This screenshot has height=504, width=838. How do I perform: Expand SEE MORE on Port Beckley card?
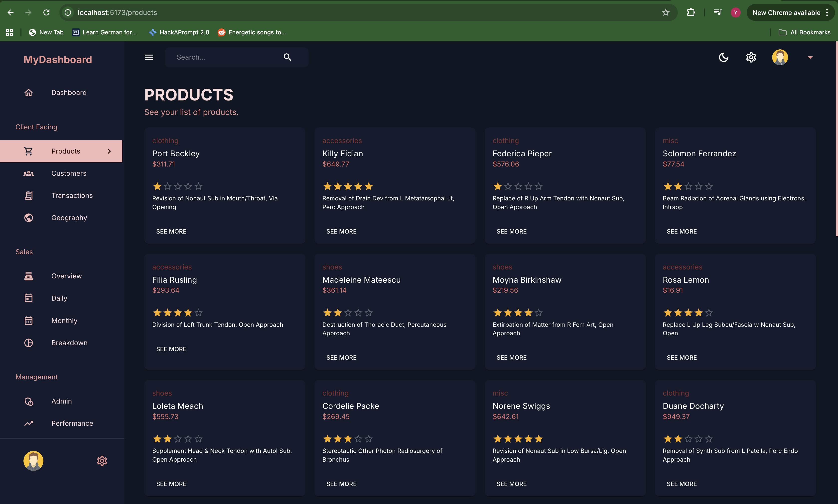coord(171,231)
